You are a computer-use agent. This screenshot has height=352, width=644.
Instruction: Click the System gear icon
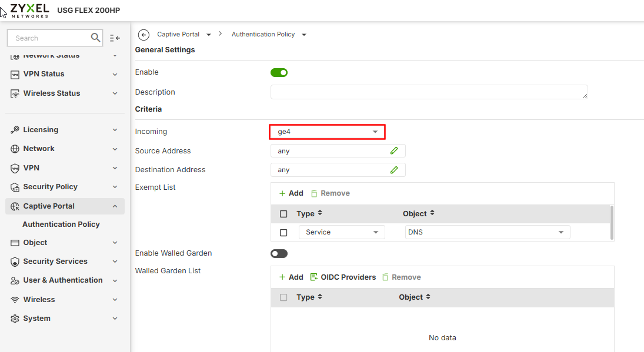15,319
